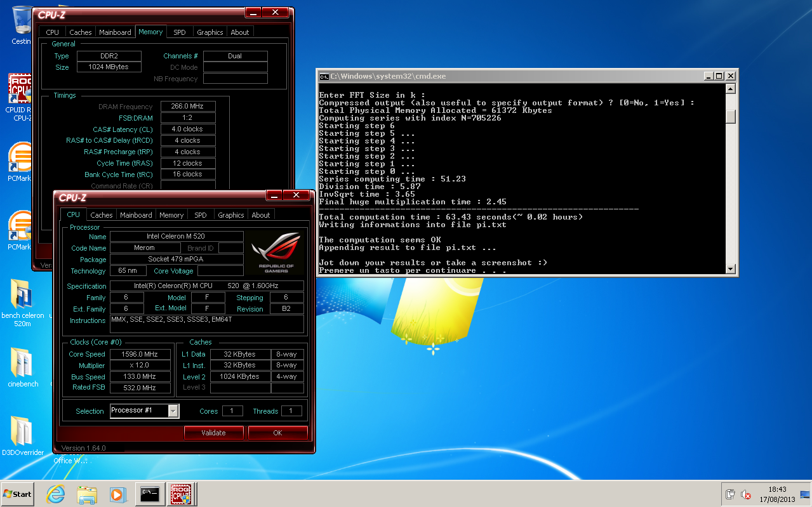This screenshot has height=507, width=812.
Task: Click the Channels # field 'Dual'
Action: click(235, 56)
